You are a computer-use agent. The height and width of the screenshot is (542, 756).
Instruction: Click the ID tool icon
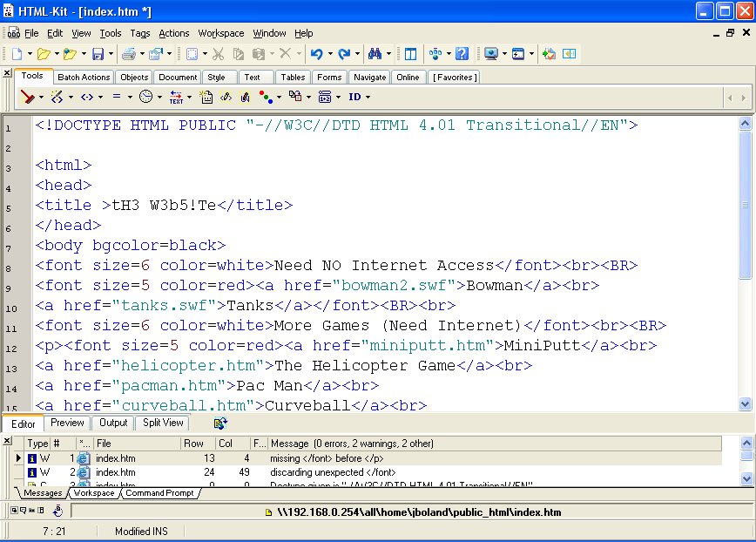(354, 97)
